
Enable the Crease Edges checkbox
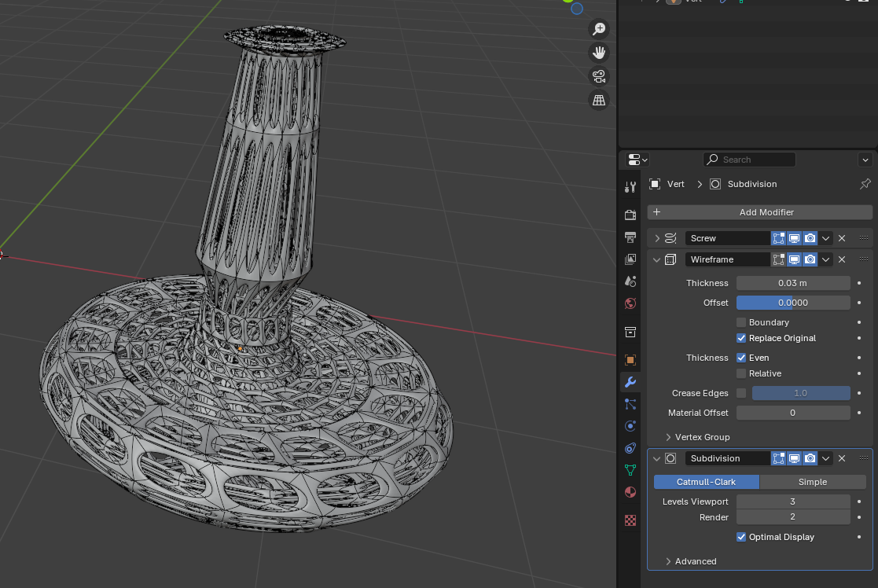(x=741, y=393)
